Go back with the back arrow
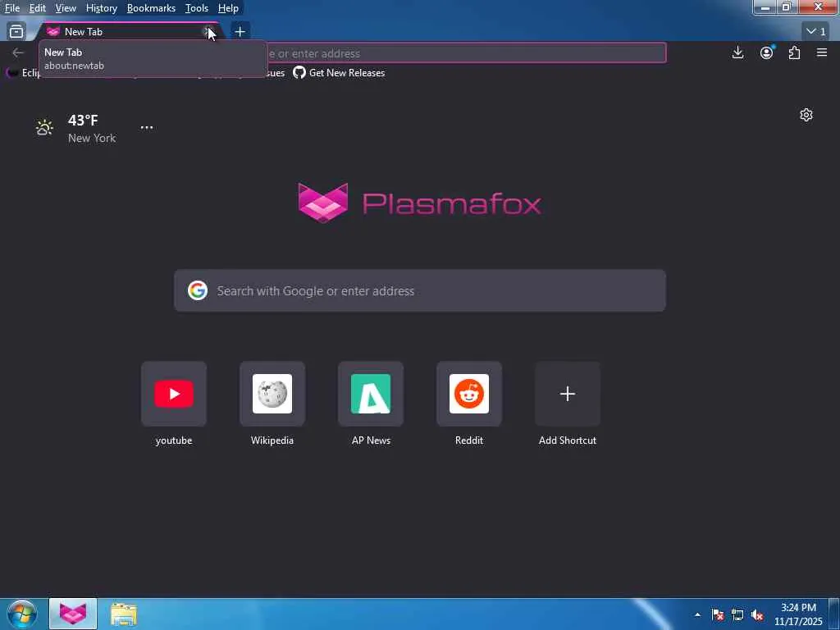This screenshot has height=630, width=840. tap(18, 52)
